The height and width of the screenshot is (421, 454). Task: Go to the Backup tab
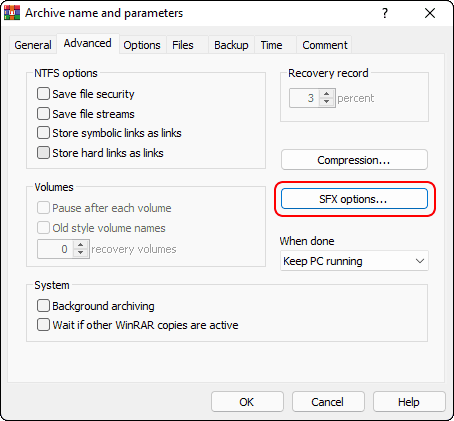[231, 45]
